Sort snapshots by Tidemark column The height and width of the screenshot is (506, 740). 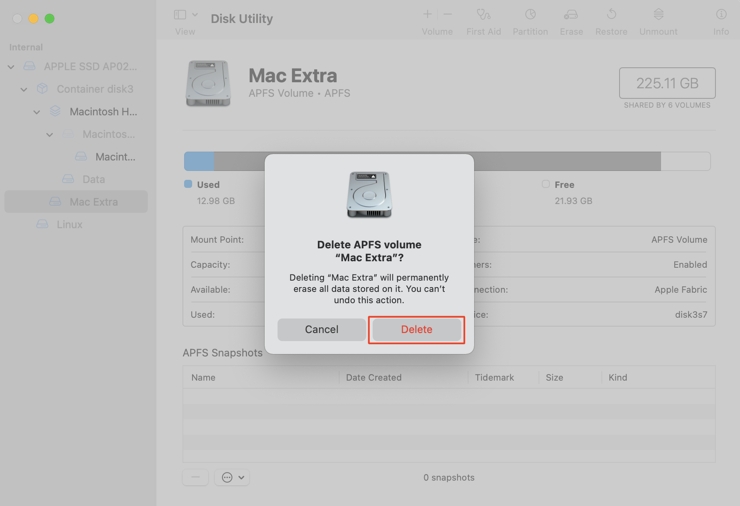[x=494, y=378]
